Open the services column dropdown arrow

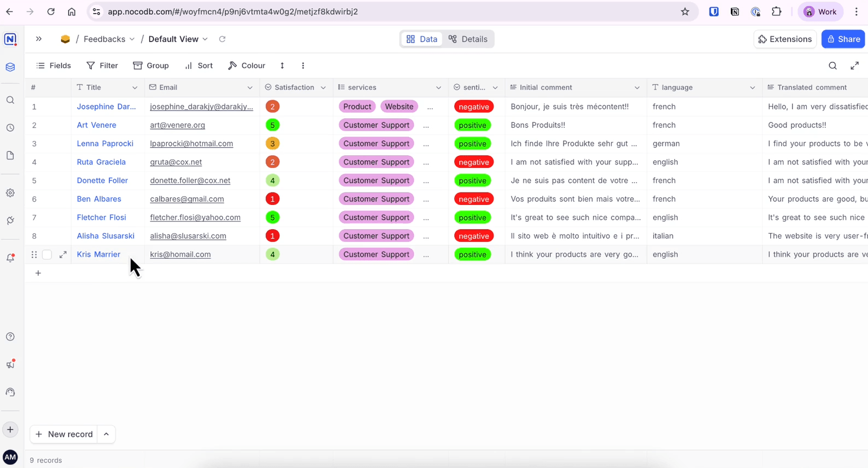coord(438,87)
